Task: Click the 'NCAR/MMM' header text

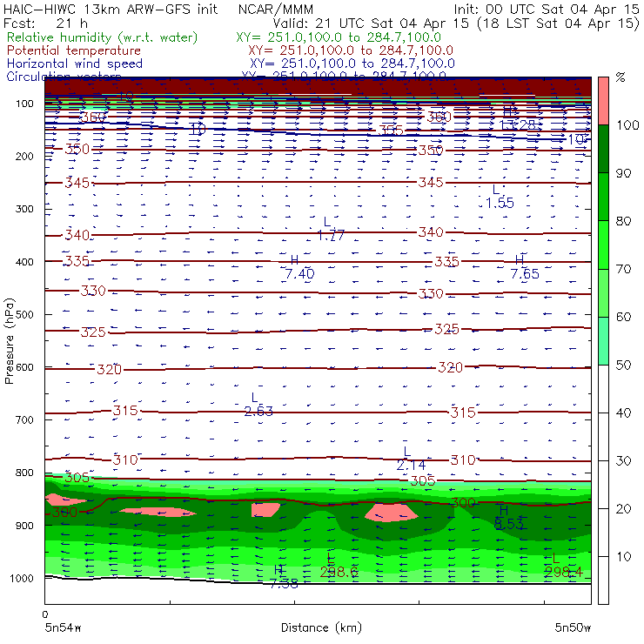Action: tap(276, 9)
